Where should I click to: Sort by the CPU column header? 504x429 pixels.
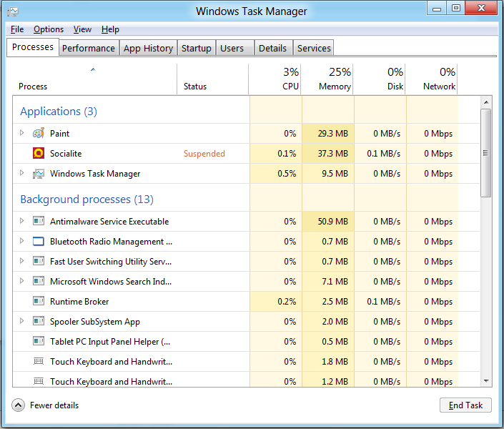(276, 79)
